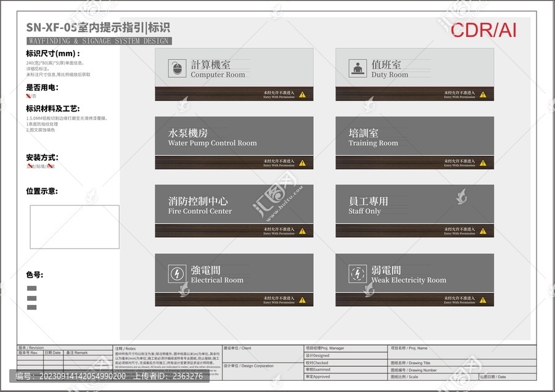Click the '项目名称 / Proj. Name' cell
This screenshot has width=555, height=392.
(x=462, y=353)
